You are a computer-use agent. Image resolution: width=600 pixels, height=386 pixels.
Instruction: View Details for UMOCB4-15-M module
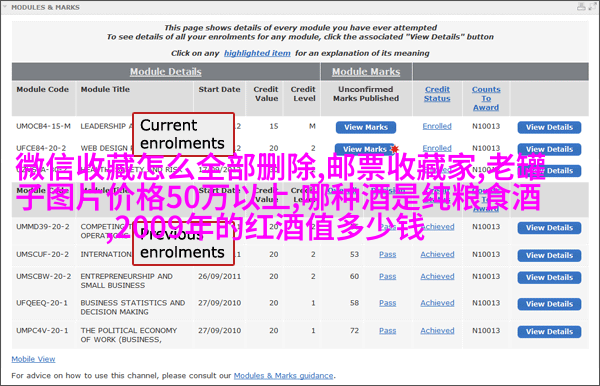(x=549, y=127)
